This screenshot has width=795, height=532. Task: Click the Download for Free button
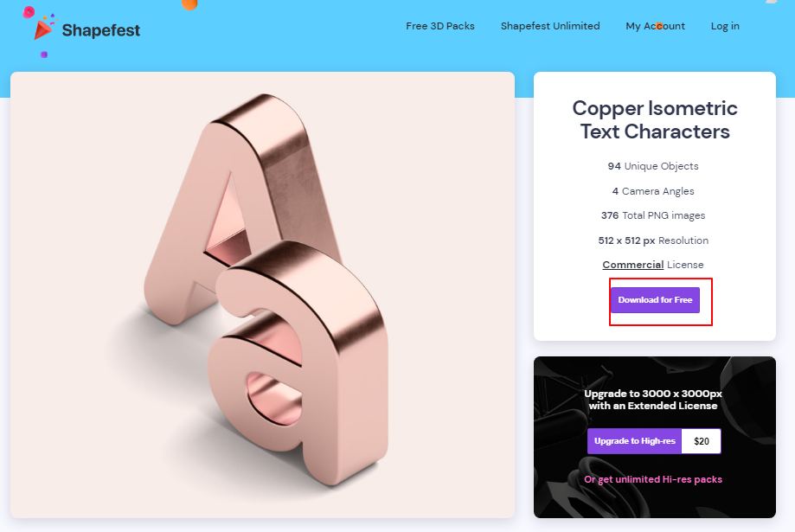[655, 299]
